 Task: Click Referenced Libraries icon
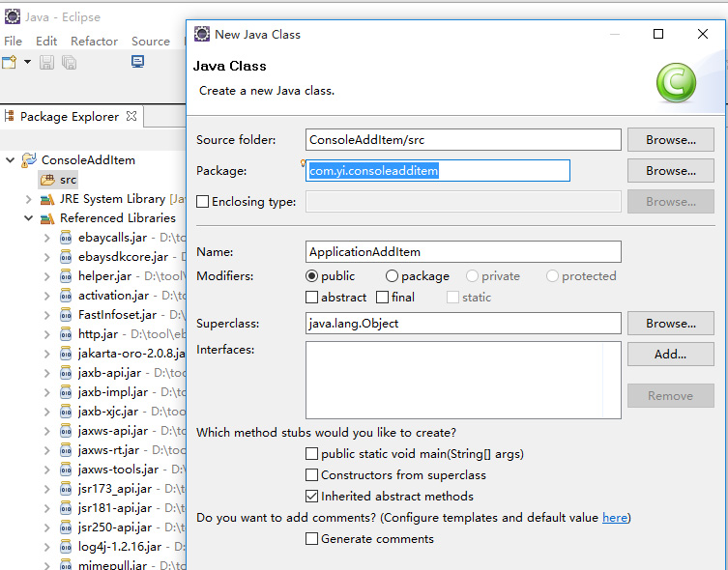[x=47, y=218]
